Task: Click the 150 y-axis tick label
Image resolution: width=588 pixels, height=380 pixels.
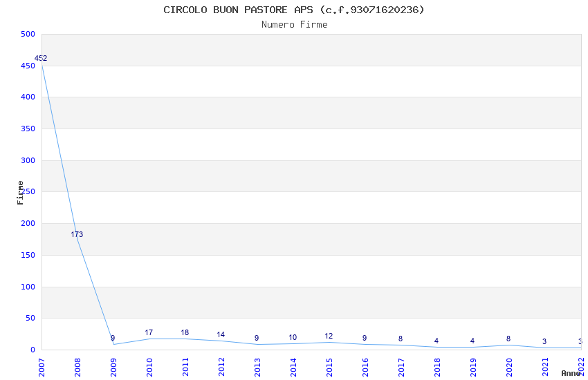Action: point(28,256)
